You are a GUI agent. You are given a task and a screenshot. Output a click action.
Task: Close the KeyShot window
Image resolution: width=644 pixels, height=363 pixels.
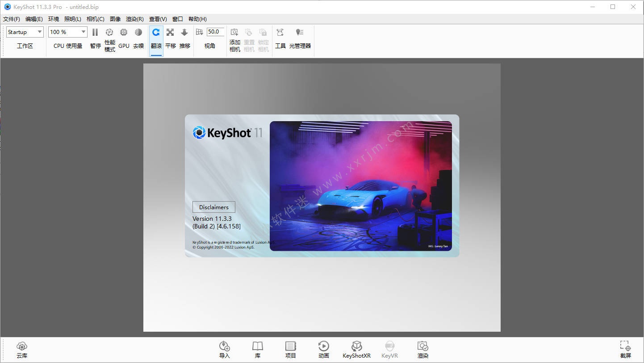click(633, 7)
